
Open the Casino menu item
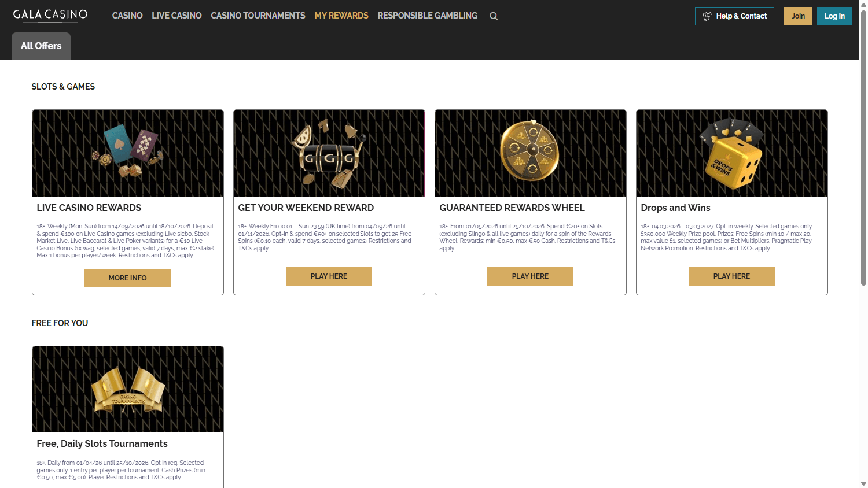point(127,16)
